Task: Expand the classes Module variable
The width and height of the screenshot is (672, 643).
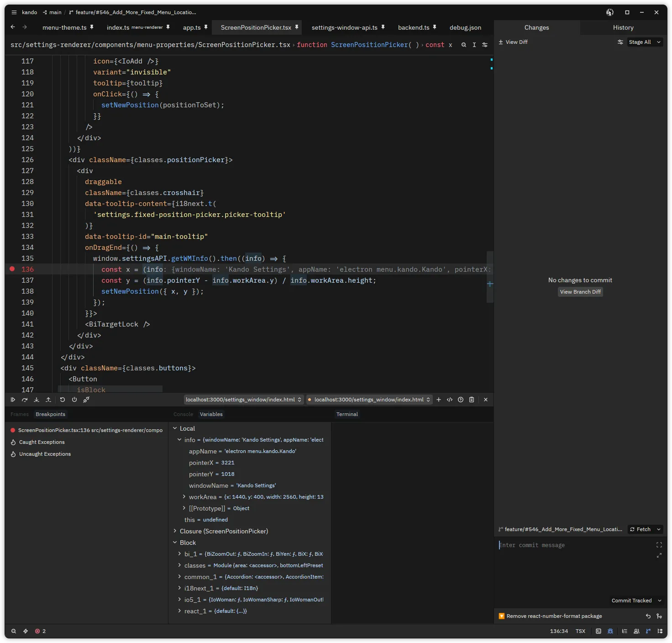Action: click(x=179, y=565)
